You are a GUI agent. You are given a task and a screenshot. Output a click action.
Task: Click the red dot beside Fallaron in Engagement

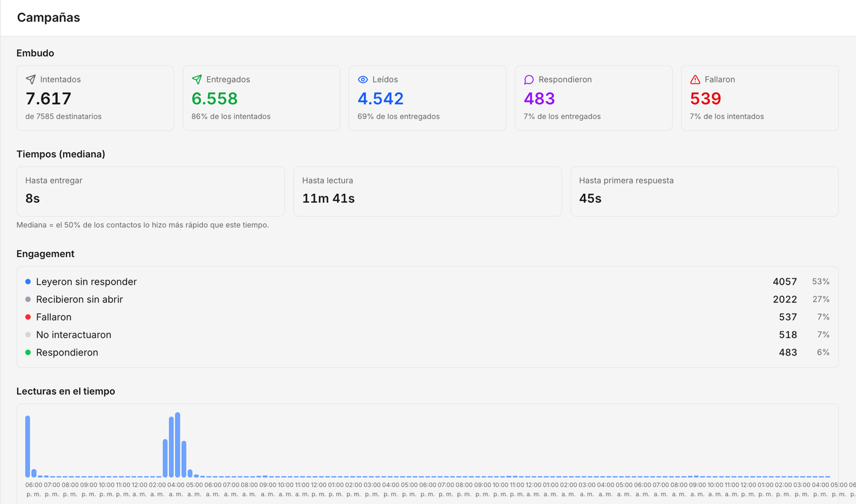pos(28,317)
